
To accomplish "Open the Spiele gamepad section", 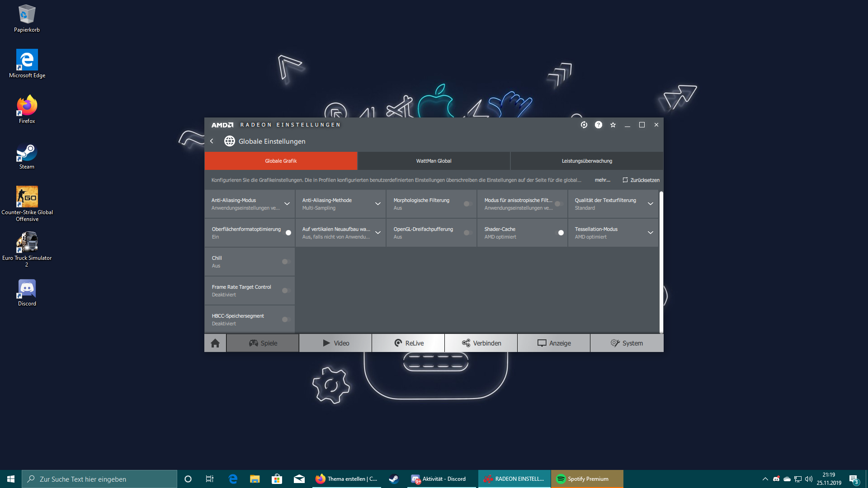I will pos(263,343).
